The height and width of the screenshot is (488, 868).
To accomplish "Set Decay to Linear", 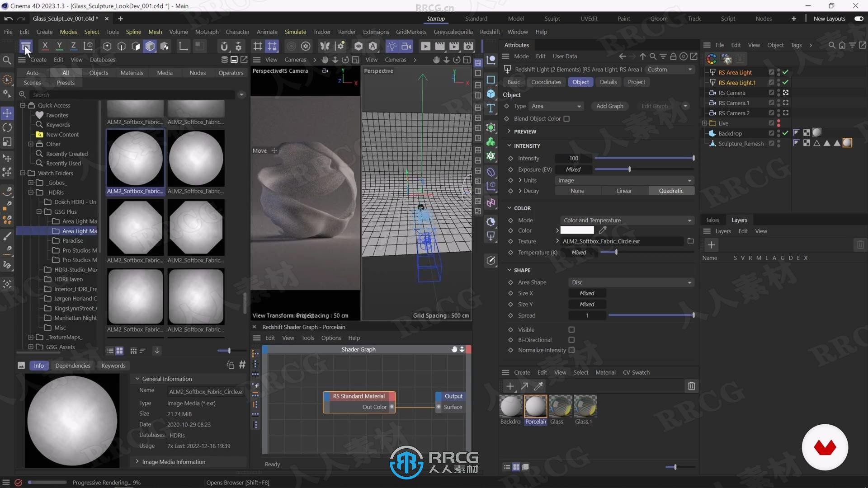I will [624, 191].
